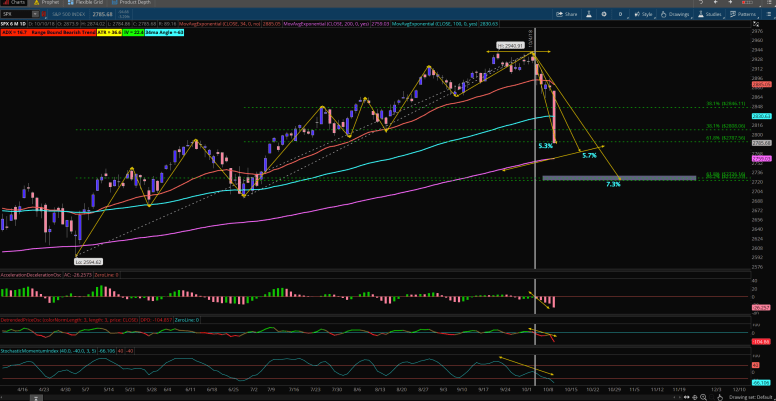776x401 pixels.
Task: Select the DetrendedPriceOsc study label
Action: [x=70, y=320]
